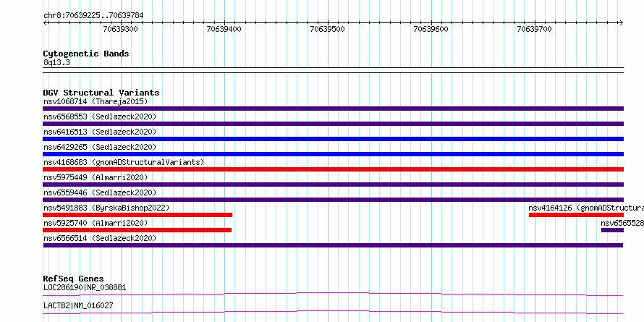Click the 70639400 ruler tick label
The height and width of the screenshot is (322, 644).
pos(224,29)
